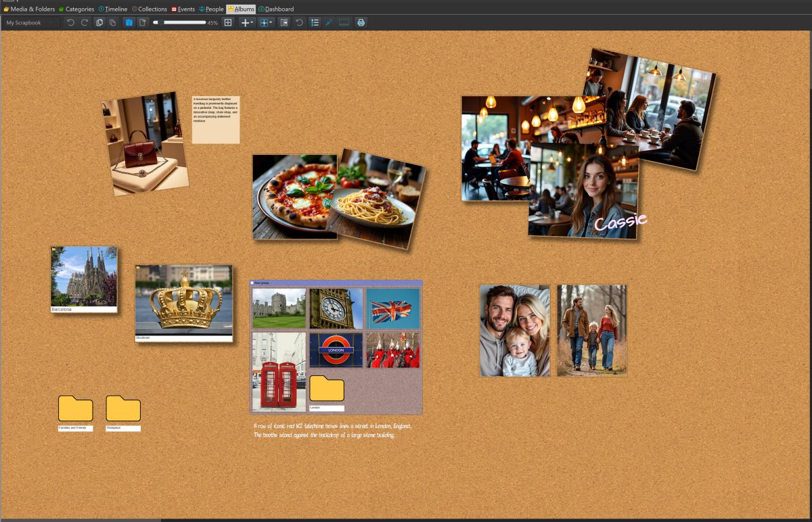Screen dimensions: 812x522
Task: Select the Albums tab
Action: (x=241, y=9)
